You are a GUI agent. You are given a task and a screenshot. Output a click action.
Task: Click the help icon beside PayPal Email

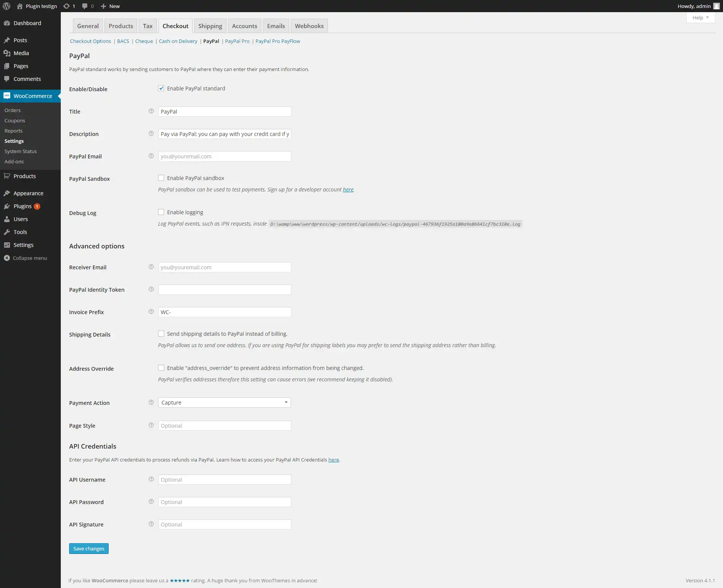pos(151,156)
